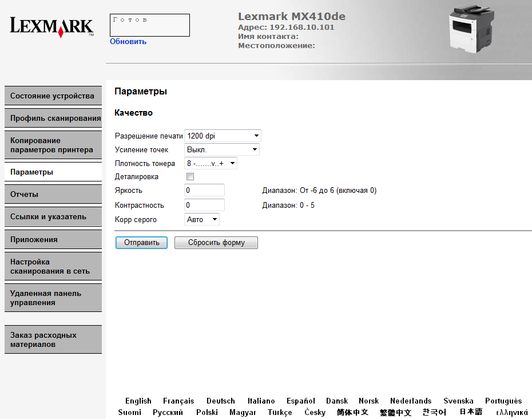The width and height of the screenshot is (532, 419).
Task: Open Настройка сканирования в сеть
Action: tap(53, 266)
